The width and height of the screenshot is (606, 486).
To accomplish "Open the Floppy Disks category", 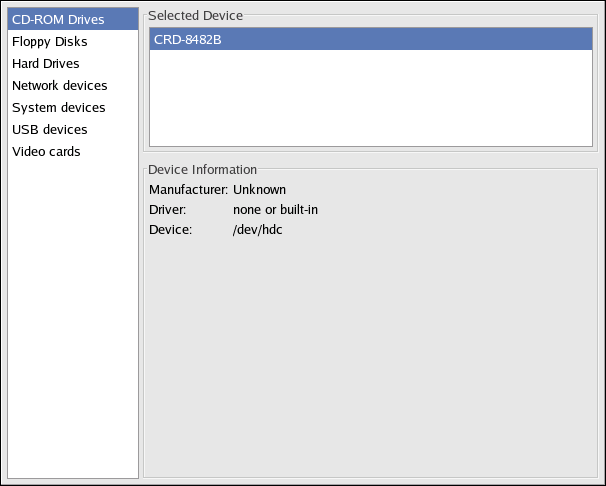I will (49, 42).
